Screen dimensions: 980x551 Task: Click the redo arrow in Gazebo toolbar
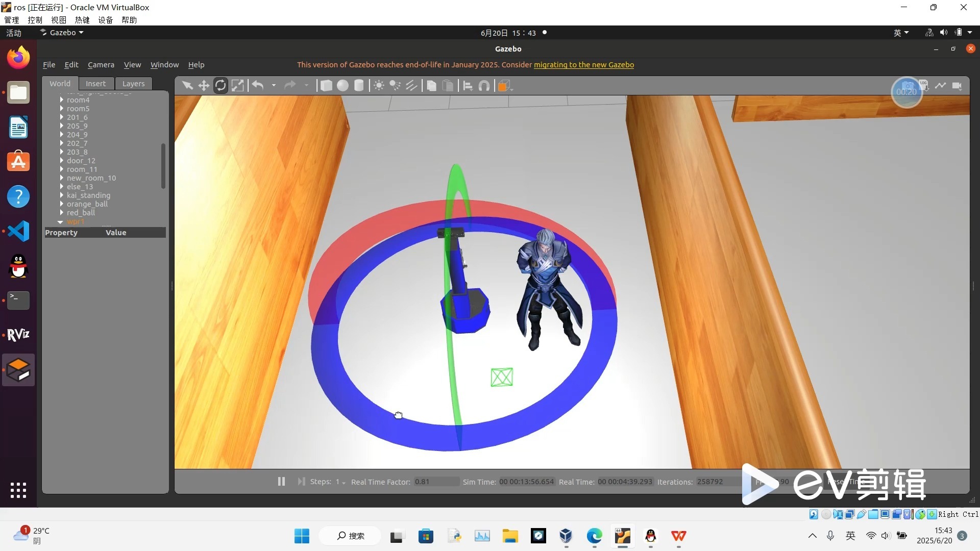point(290,86)
